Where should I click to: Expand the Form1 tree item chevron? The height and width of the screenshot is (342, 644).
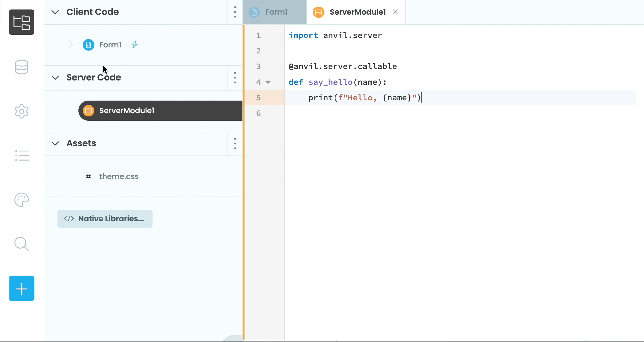pyautogui.click(x=71, y=45)
